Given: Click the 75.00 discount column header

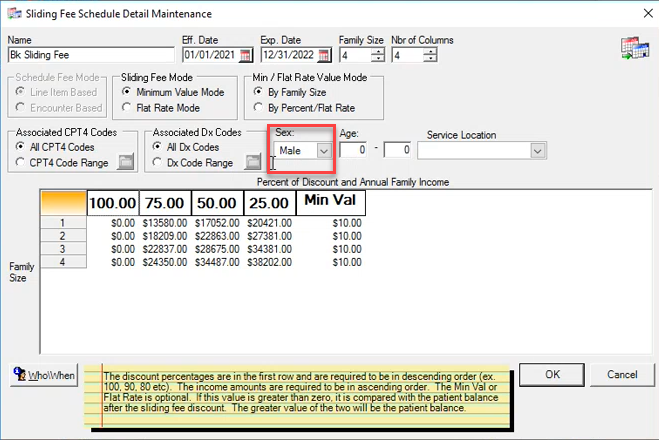Looking at the screenshot, I should click(x=165, y=203).
